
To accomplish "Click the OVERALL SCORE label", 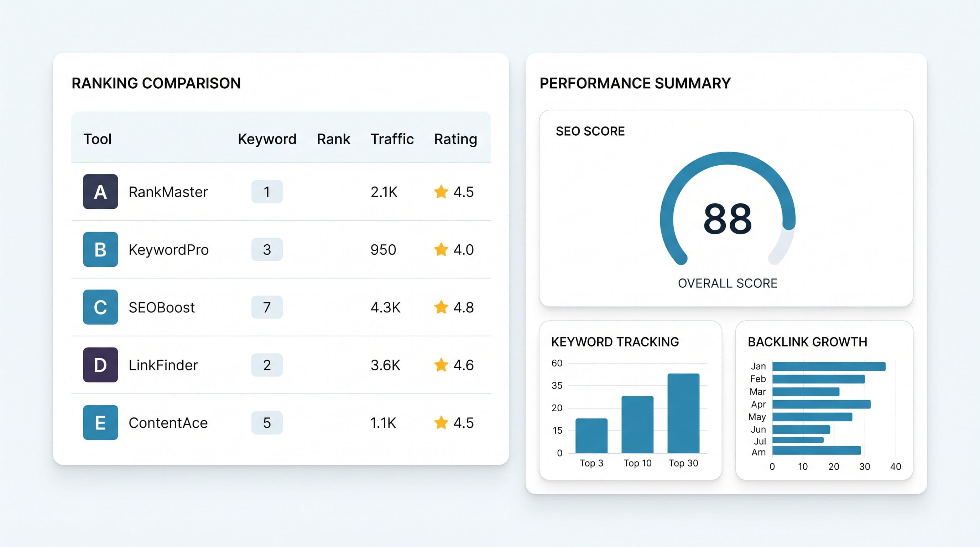I will click(728, 283).
